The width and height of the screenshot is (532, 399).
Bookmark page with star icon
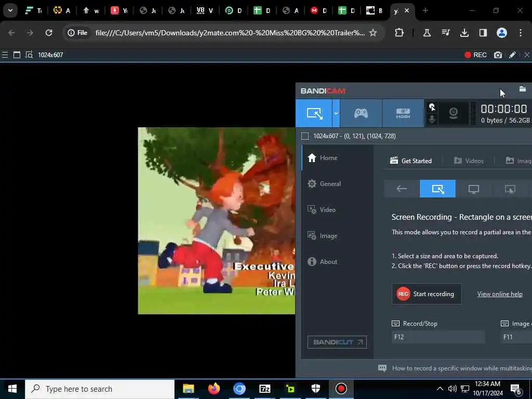pos(373,33)
